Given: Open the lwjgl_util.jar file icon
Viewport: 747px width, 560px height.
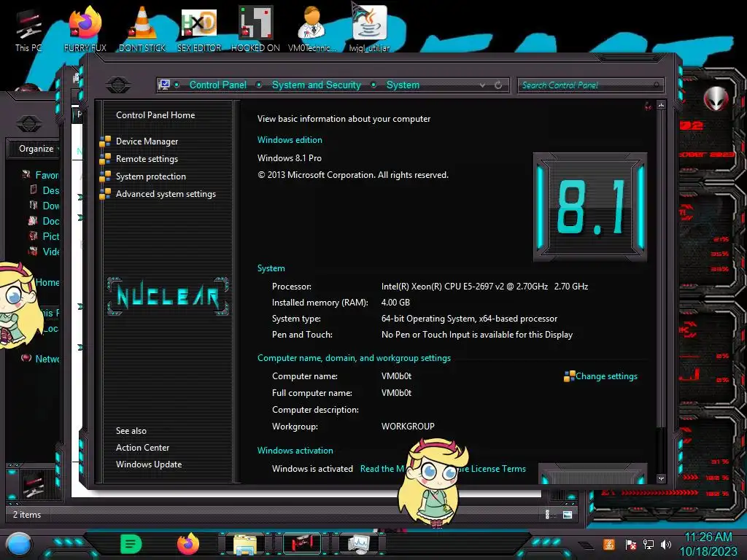Looking at the screenshot, I should coord(369,29).
